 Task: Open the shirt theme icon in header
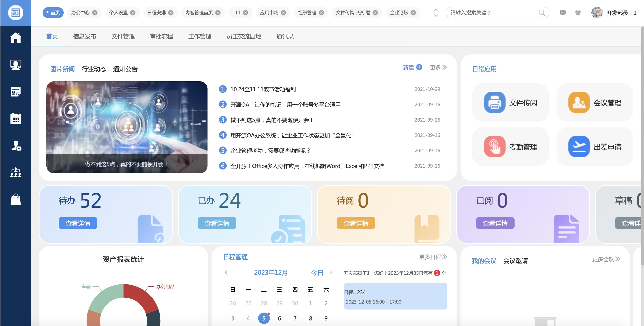coord(578,12)
